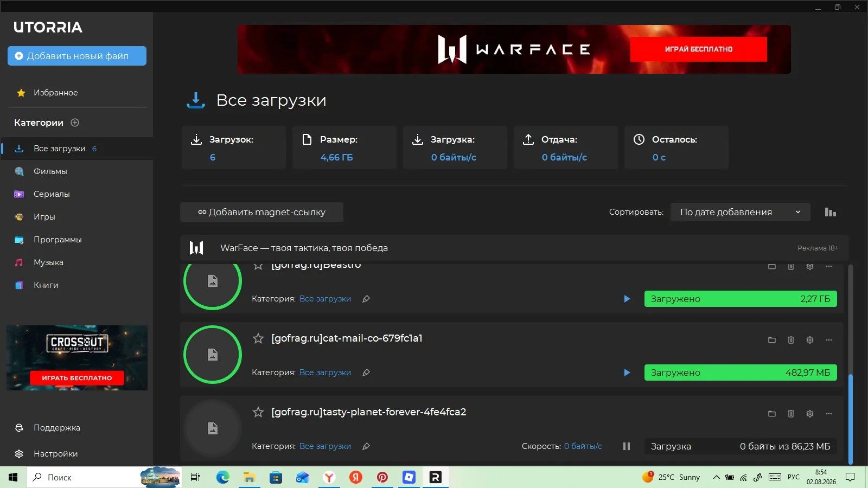Click the Размер 4,66 ГБ stat card

pos(344,147)
